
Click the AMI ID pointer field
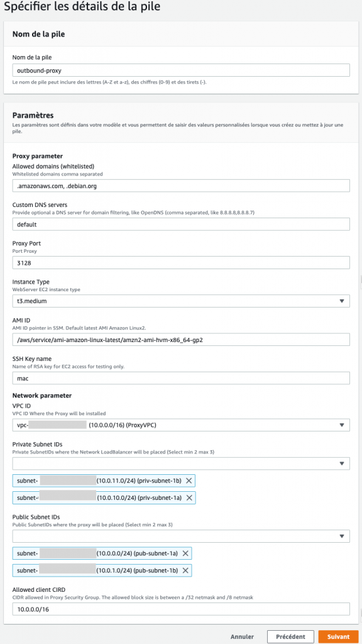point(181,339)
